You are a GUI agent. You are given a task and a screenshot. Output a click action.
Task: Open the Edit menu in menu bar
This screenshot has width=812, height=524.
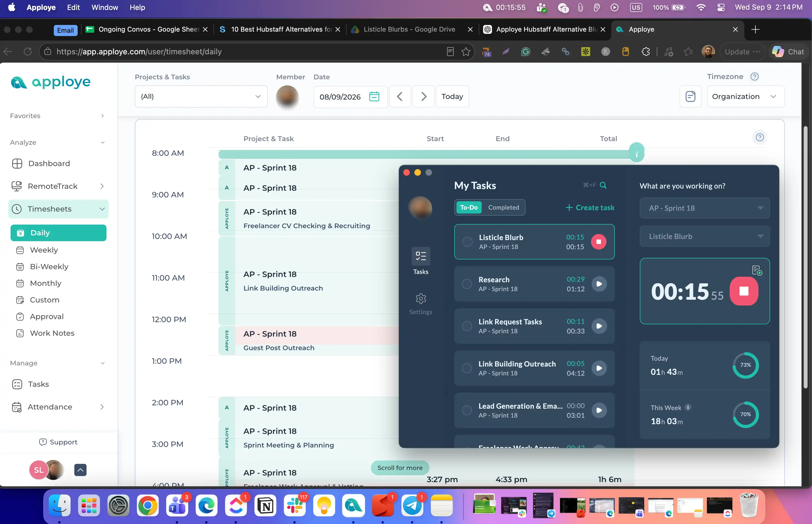pos(73,7)
